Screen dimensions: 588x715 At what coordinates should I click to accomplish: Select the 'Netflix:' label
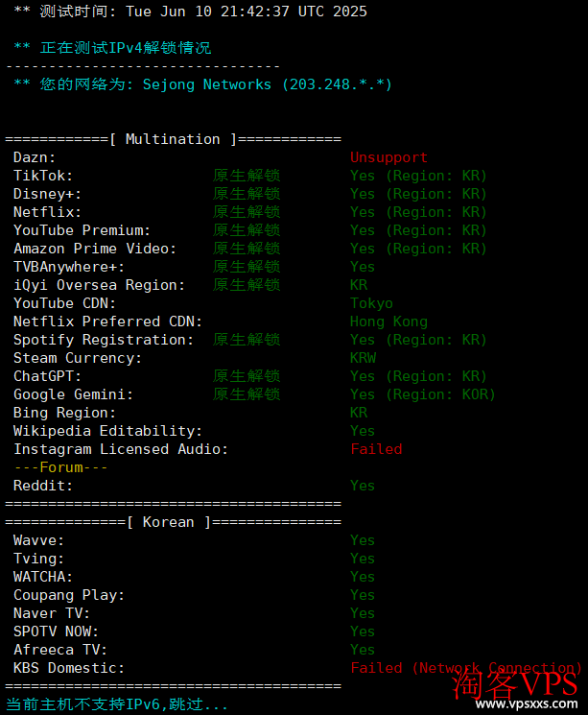pyautogui.click(x=47, y=212)
